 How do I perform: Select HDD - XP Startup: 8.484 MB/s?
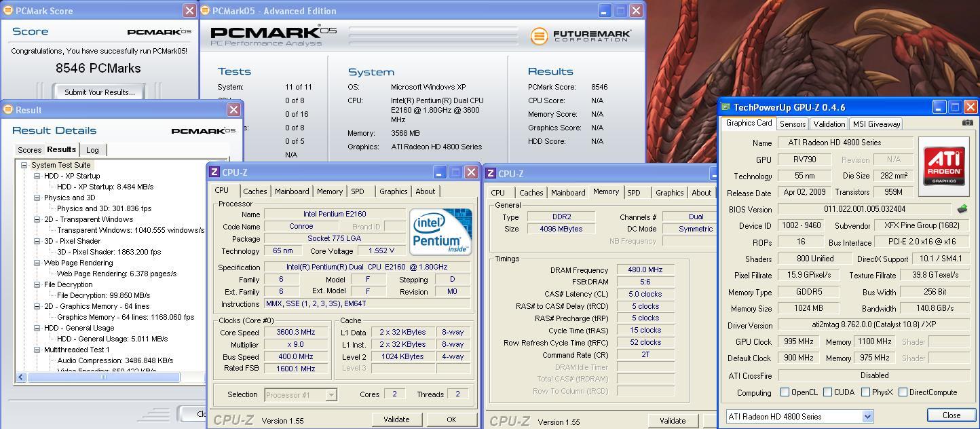pos(105,187)
